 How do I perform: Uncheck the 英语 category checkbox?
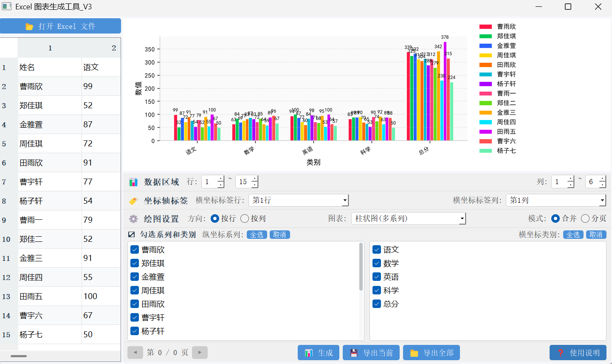point(377,277)
